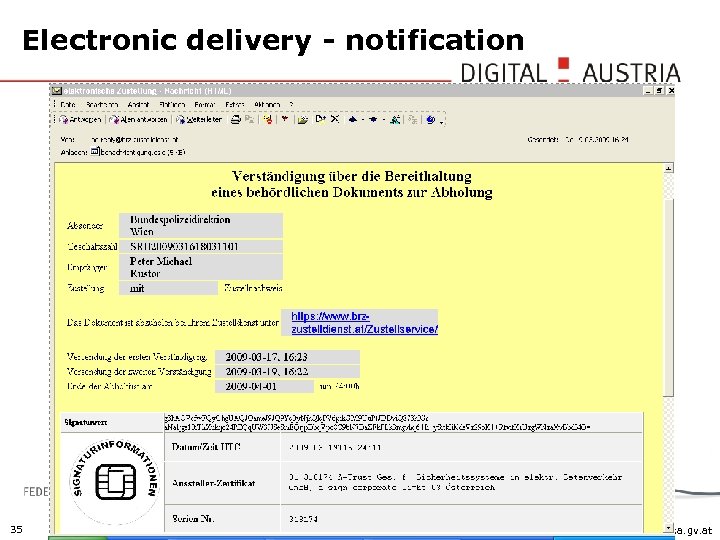
Task: Click the Serien-Nr. label cell
Action: click(222, 519)
